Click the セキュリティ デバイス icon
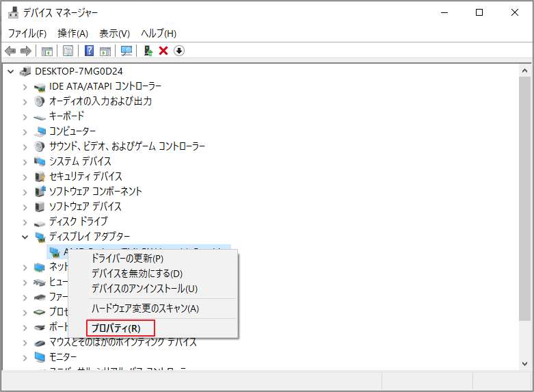This screenshot has height=392, width=534. tap(40, 177)
